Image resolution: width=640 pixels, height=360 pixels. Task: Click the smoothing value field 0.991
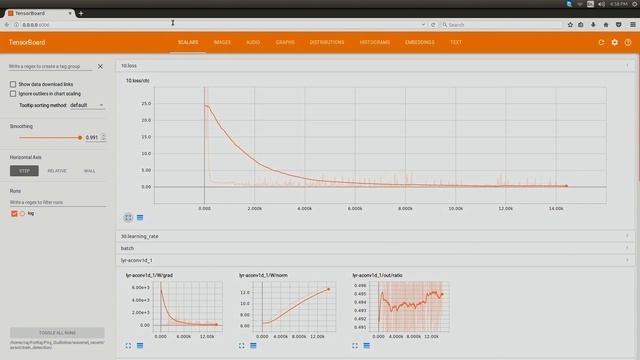[93, 138]
